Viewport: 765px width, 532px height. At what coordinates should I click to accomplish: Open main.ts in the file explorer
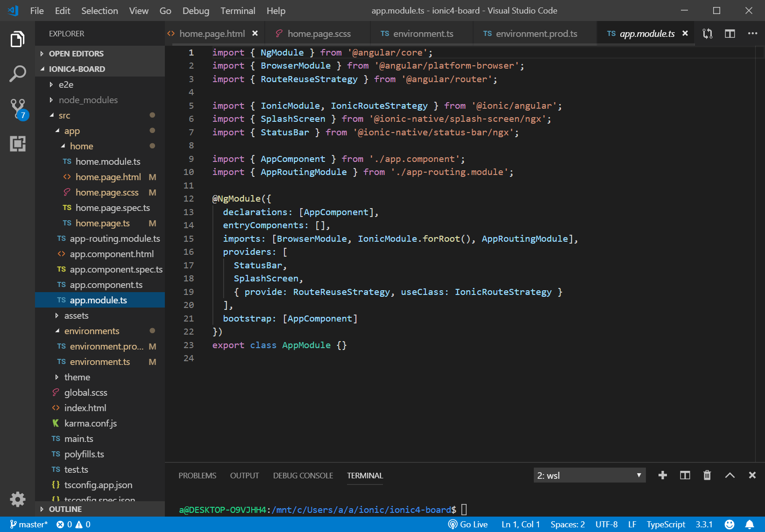(78, 439)
